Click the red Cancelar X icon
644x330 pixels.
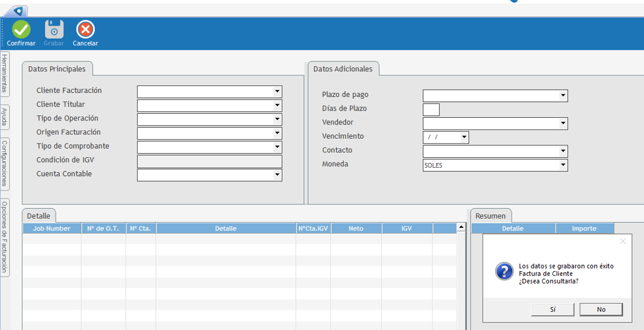[85, 29]
